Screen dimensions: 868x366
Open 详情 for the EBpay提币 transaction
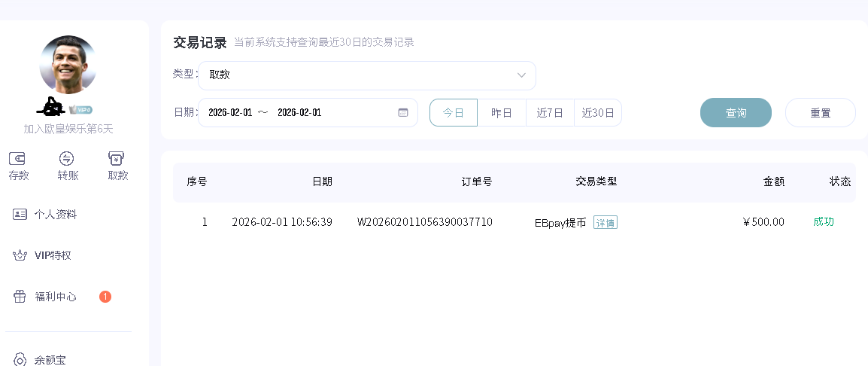(605, 223)
